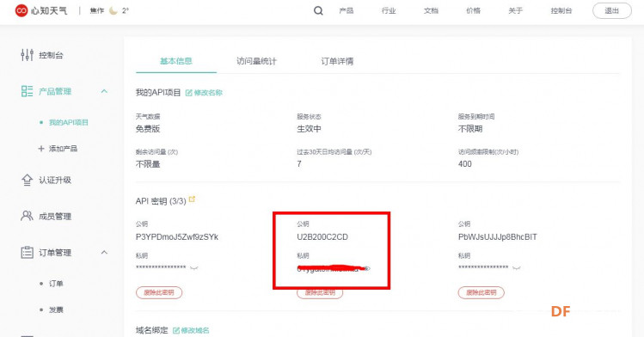Open the 文档 top menu
Viewport: 644px width, 337px height.
[431, 10]
